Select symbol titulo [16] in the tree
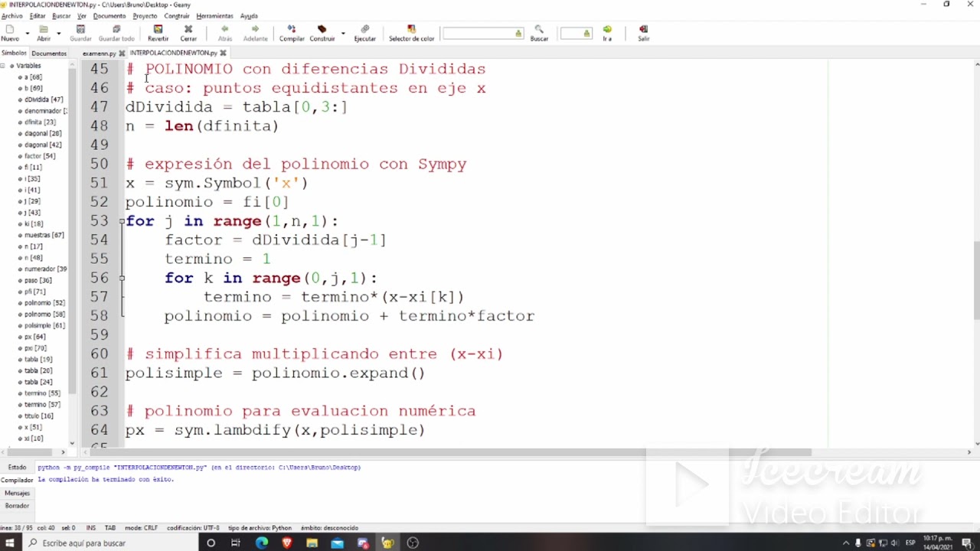Viewport: 980px width, 551px height. 38,416
